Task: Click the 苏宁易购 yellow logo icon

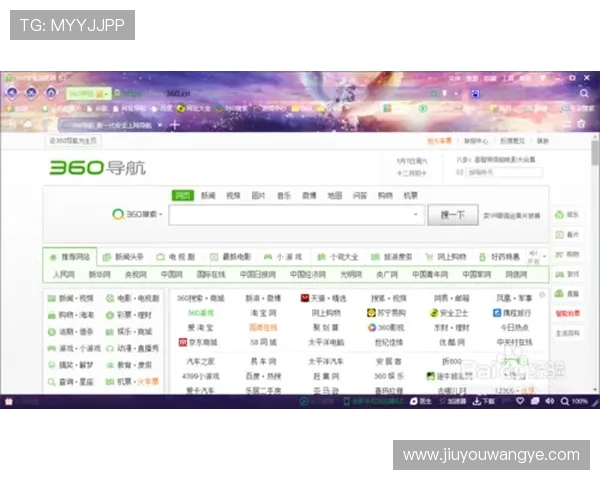Action: 371,313
